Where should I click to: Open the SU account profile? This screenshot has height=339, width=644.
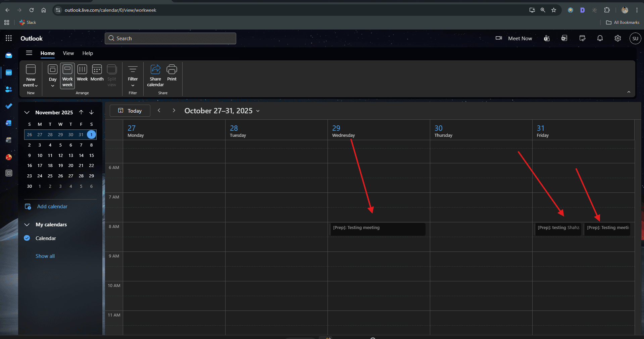coord(635,38)
